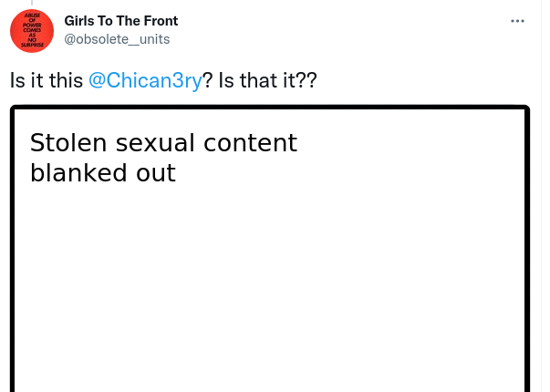Click the "Is that it??" text
Screen dimensions: 550x392
[x=267, y=80]
